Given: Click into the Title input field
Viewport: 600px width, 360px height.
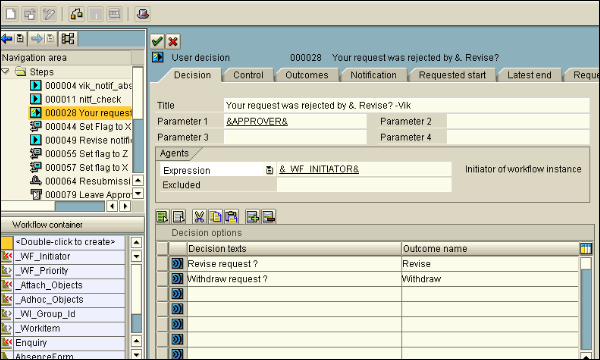Looking at the screenshot, I should 406,105.
